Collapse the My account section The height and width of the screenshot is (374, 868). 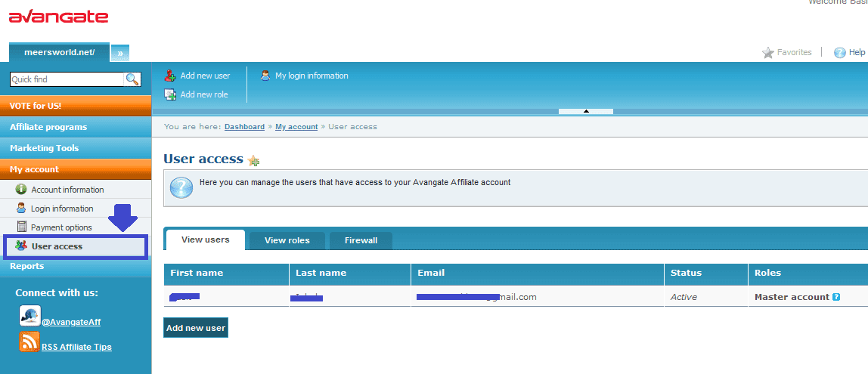click(x=76, y=169)
